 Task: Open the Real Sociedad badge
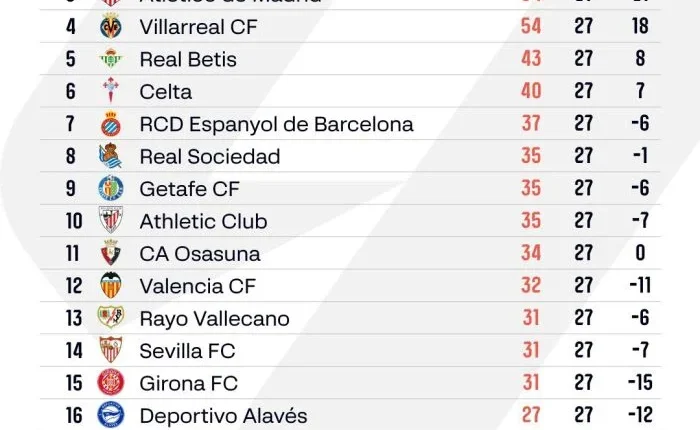click(110, 156)
